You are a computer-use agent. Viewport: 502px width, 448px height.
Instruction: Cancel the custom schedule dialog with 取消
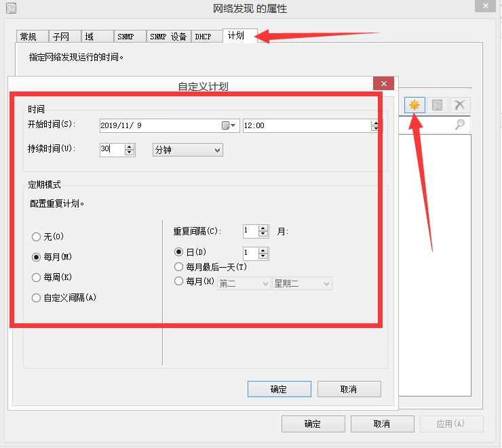coord(349,389)
